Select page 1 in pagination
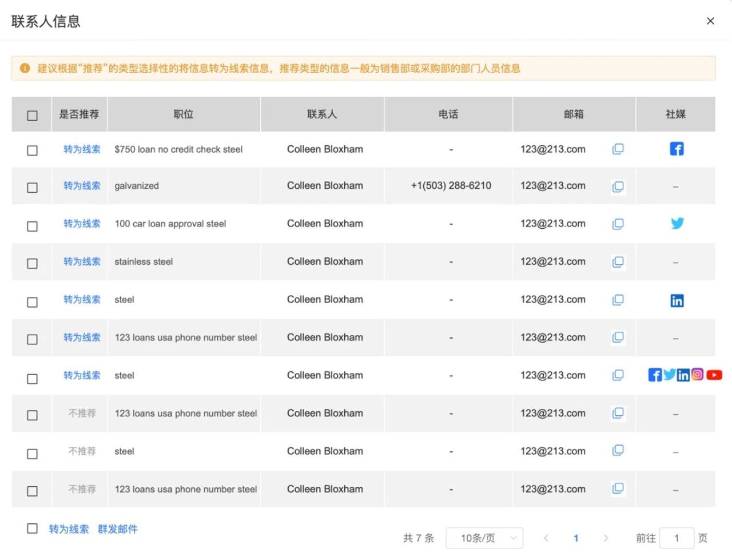732x560 pixels. 576,538
